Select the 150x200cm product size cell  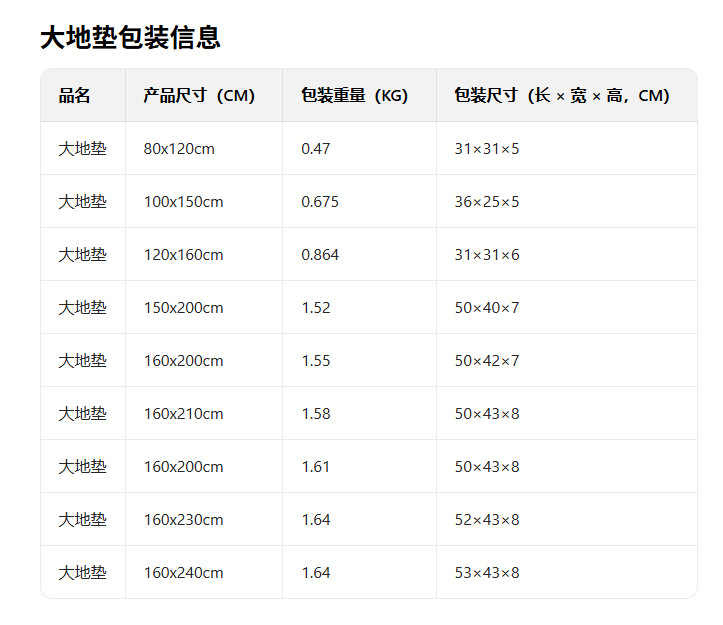coord(183,308)
